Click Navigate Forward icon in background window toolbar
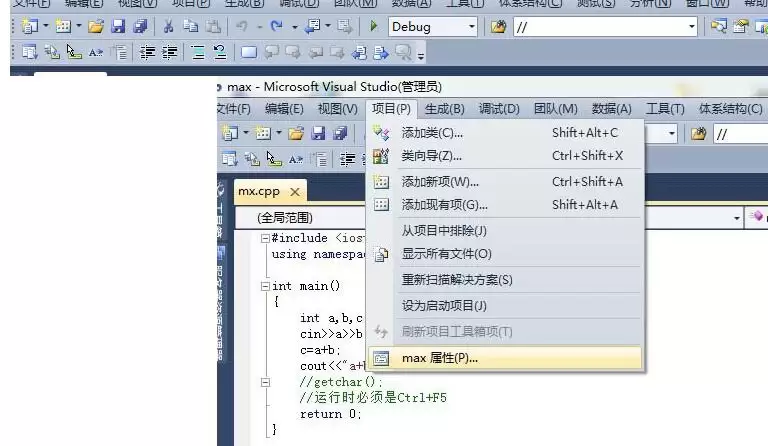Image resolution: width=768 pixels, height=446 pixels. (344, 26)
